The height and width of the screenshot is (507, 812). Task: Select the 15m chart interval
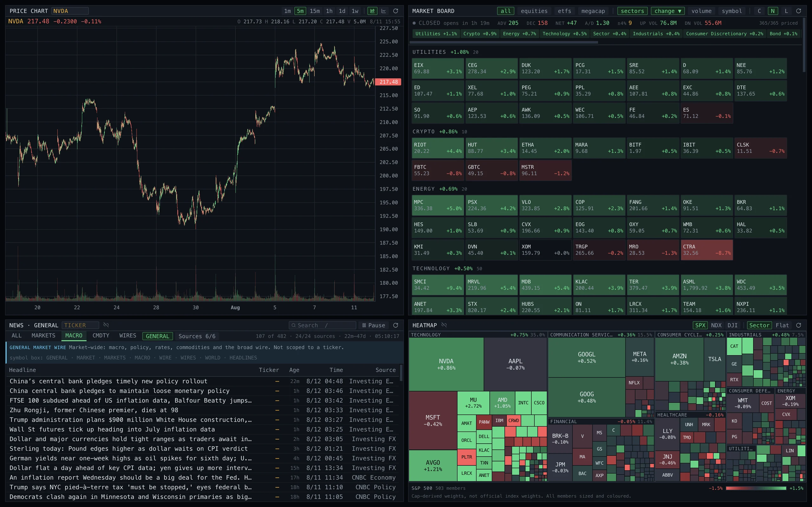pyautogui.click(x=314, y=11)
